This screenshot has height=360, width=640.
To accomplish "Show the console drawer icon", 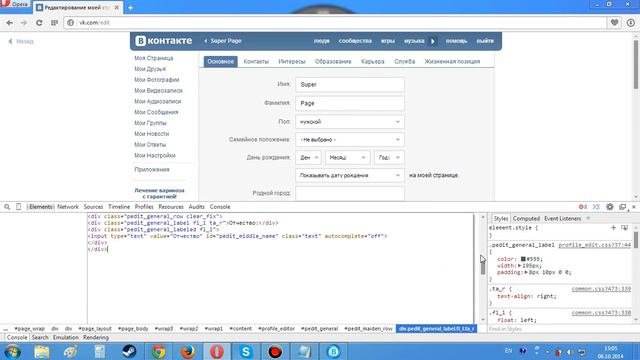I will point(596,207).
